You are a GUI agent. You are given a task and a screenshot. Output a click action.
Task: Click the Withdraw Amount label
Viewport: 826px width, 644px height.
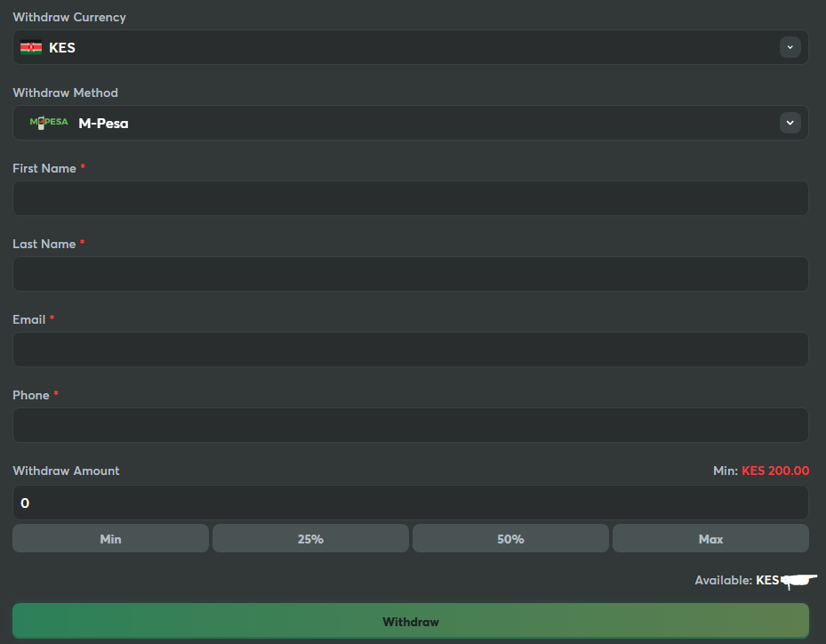(66, 471)
